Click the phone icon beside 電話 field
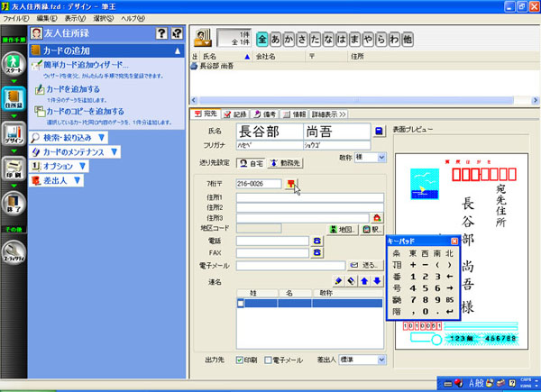 point(316,241)
